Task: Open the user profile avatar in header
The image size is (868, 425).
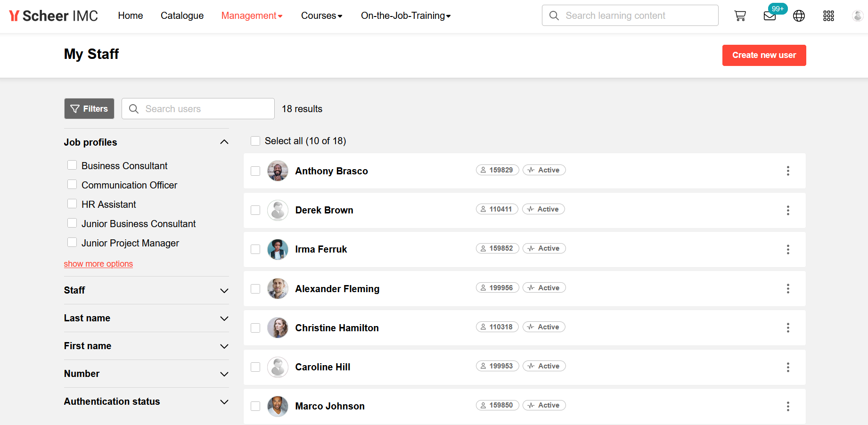Action: click(858, 16)
